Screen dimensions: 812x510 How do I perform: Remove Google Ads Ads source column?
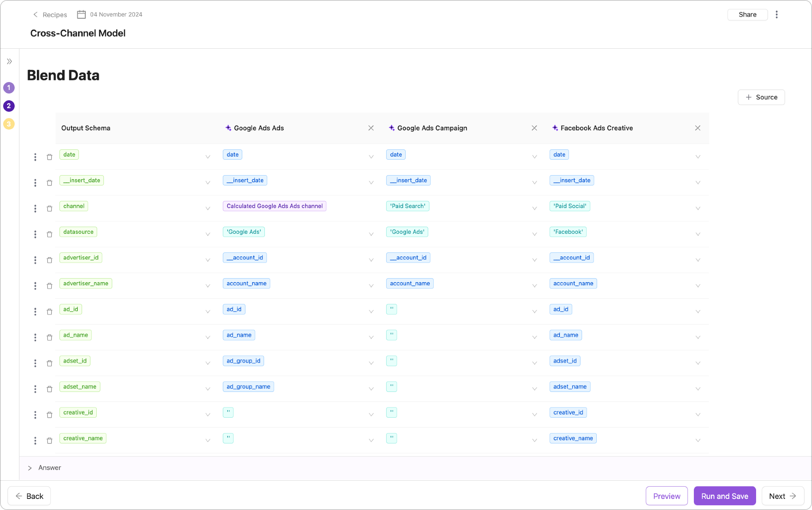tap(371, 128)
